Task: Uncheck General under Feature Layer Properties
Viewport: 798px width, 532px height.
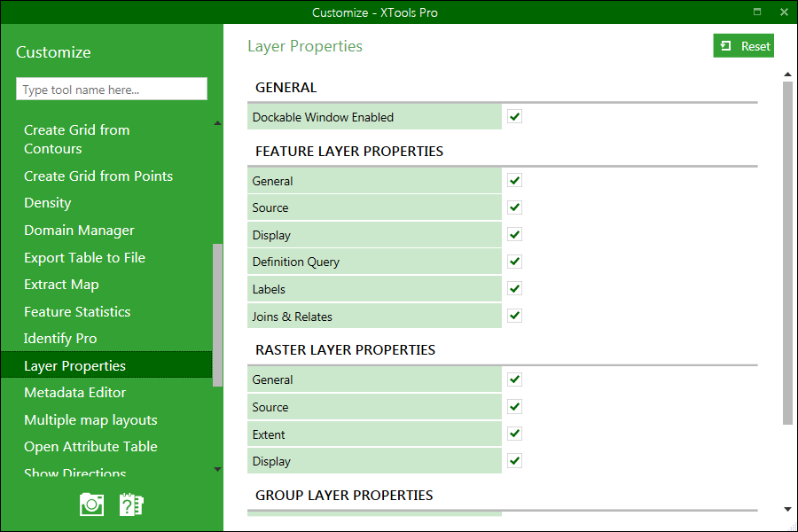Action: pos(514,180)
